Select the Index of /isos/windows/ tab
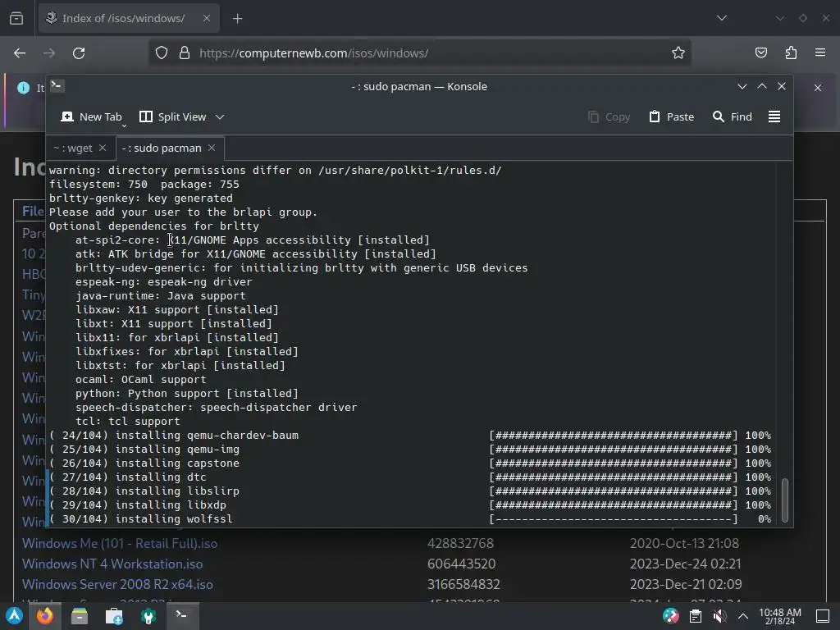 coord(124,18)
